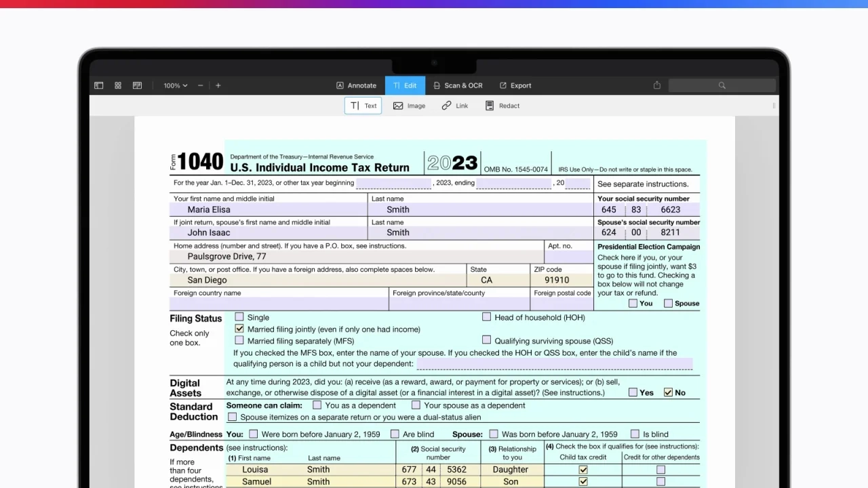Check the Spouse 'Is blind' box
Viewport: 868px width, 488px height.
click(635, 434)
